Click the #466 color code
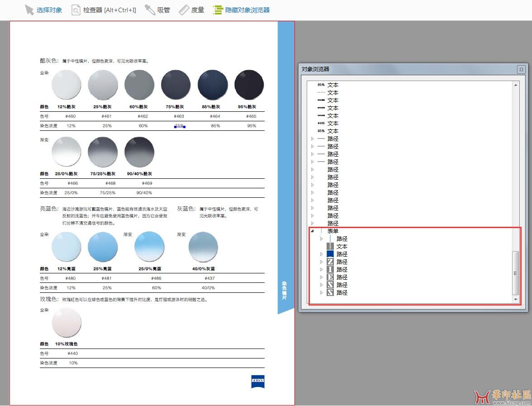This screenshot has height=406, width=532. tap(72, 183)
